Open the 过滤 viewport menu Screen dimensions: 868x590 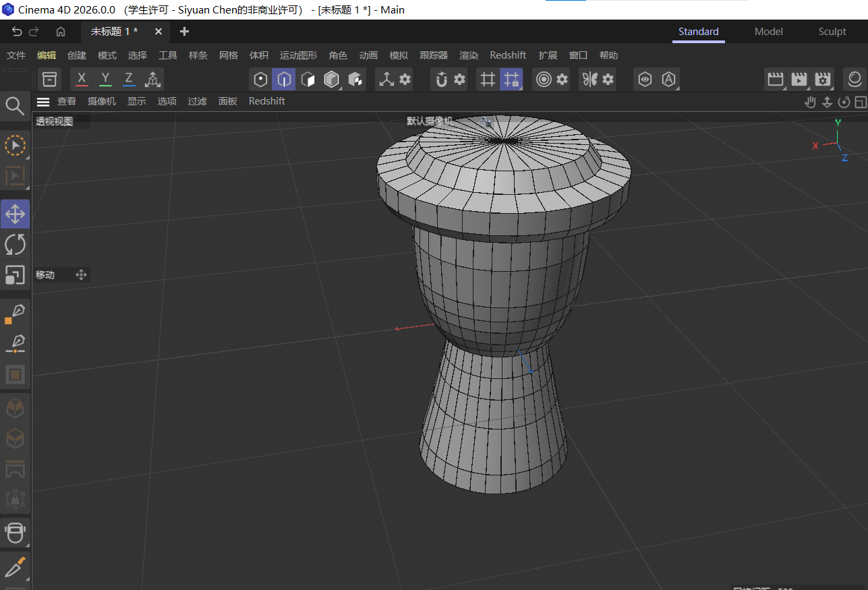click(197, 101)
